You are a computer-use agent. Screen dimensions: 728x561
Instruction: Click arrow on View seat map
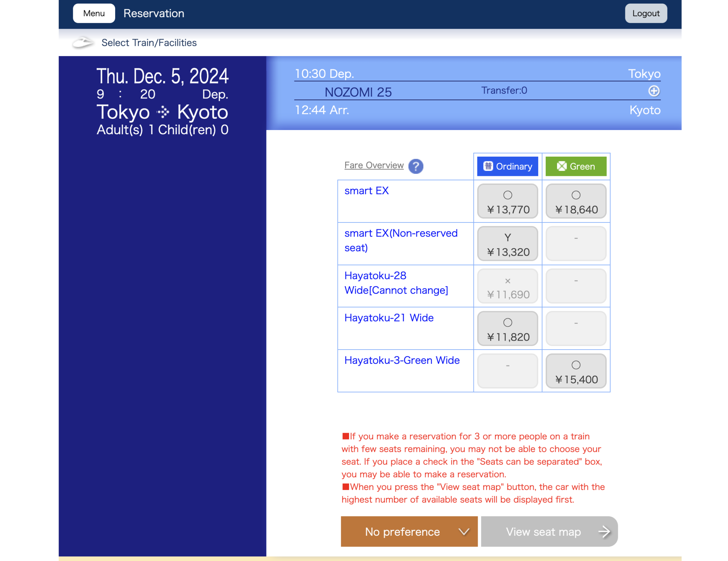point(604,532)
